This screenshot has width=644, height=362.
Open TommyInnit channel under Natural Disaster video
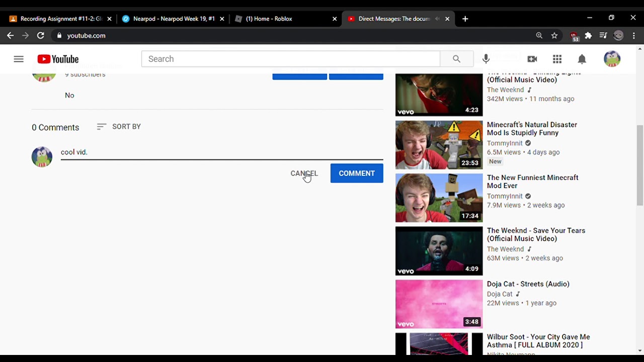[x=505, y=143]
